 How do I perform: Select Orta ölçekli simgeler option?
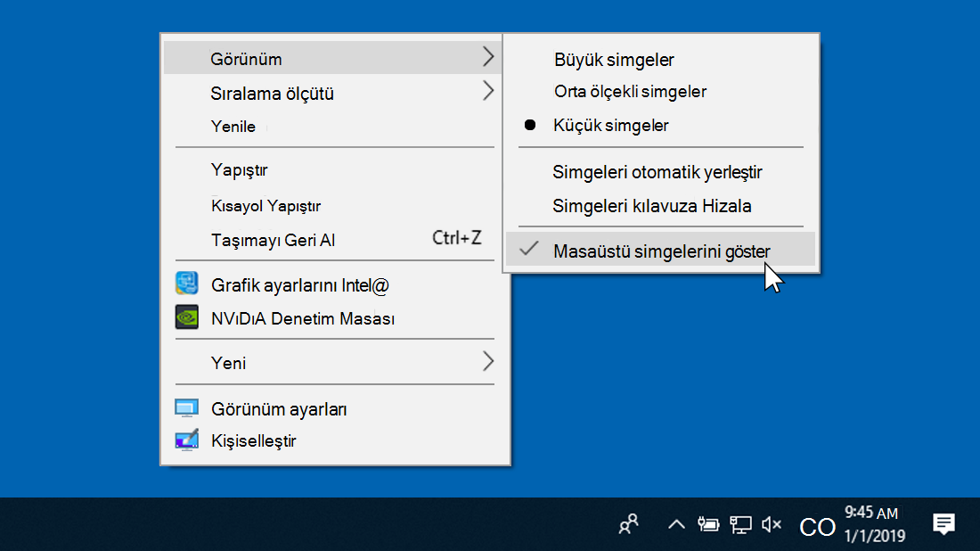click(x=630, y=92)
